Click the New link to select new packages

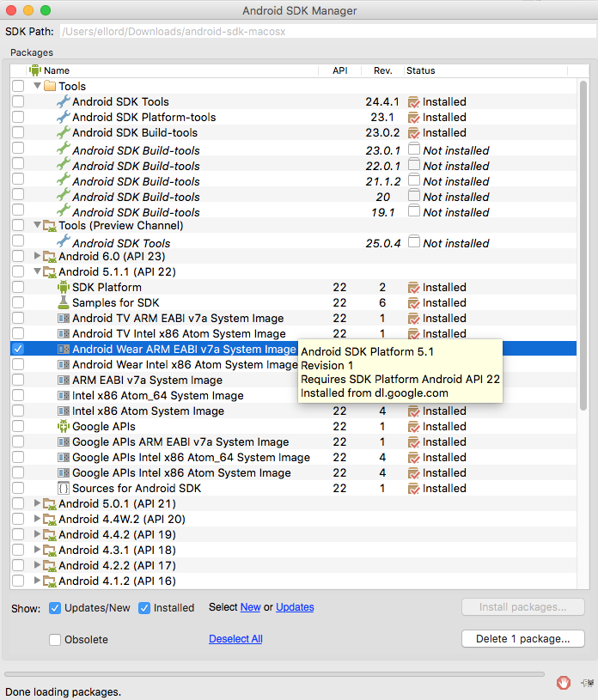click(251, 607)
